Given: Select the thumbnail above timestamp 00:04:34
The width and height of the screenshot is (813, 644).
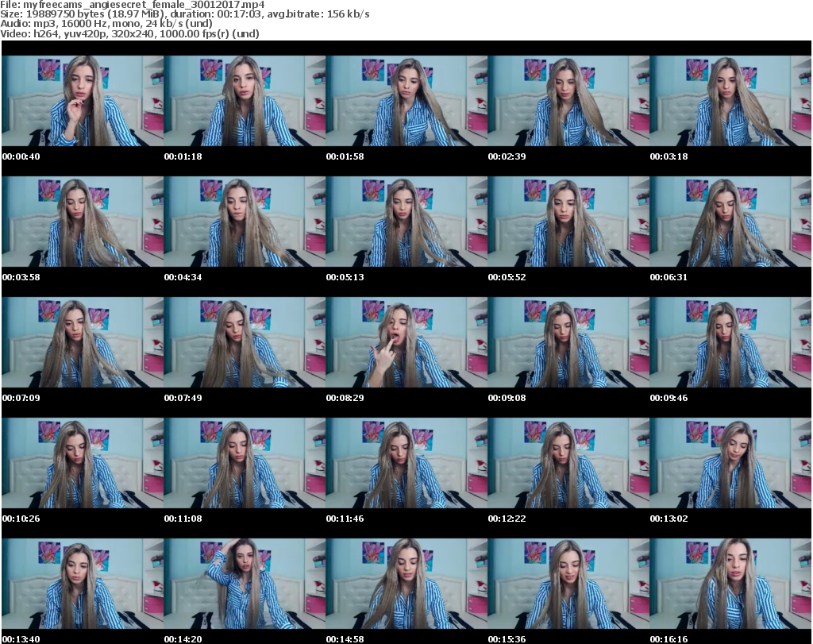Looking at the screenshot, I should tap(245, 222).
